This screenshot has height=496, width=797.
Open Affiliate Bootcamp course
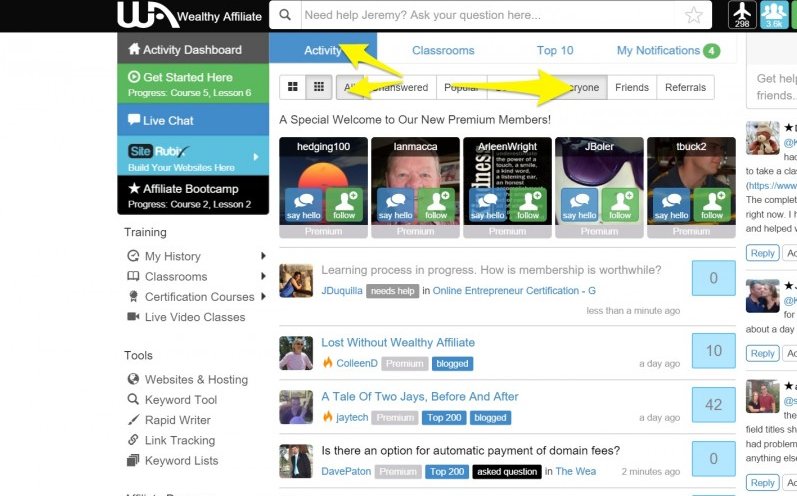(x=193, y=195)
